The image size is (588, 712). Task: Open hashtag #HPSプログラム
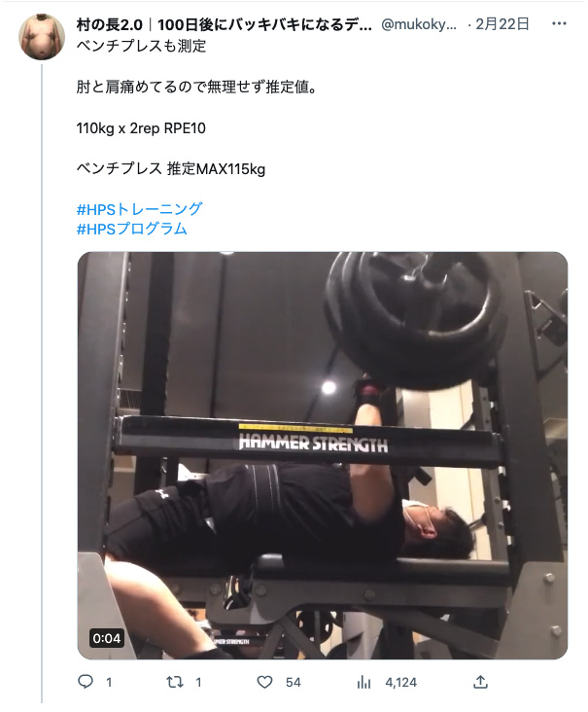(131, 229)
